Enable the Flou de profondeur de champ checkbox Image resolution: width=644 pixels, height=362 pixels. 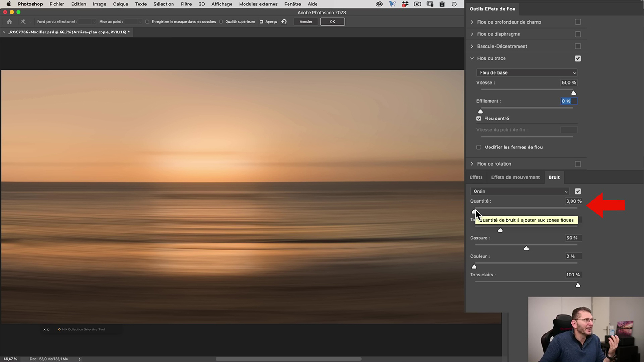(577, 22)
